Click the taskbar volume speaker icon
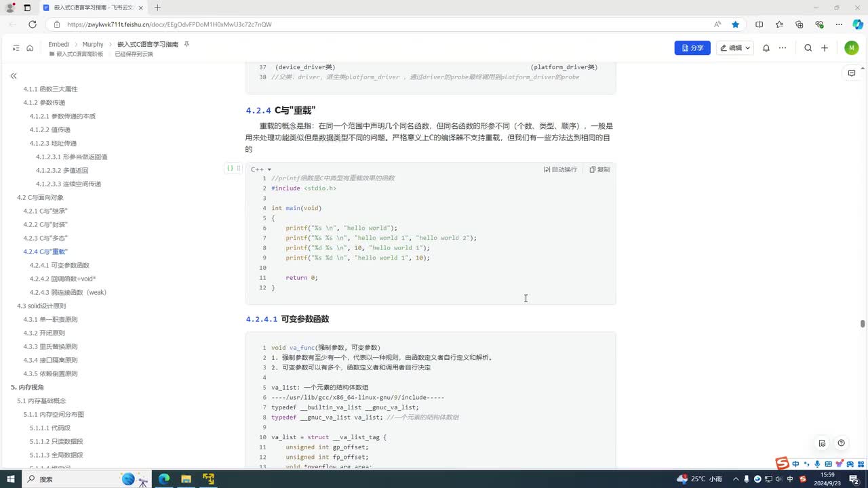Screen dimensions: 868x488 (778, 479)
